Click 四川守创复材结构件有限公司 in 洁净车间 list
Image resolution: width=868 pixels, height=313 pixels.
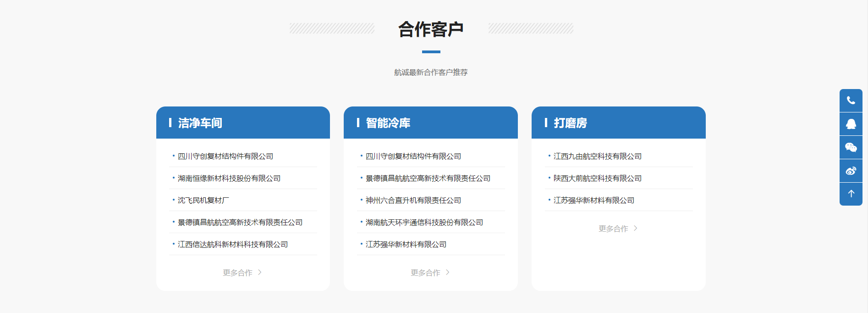(x=225, y=156)
